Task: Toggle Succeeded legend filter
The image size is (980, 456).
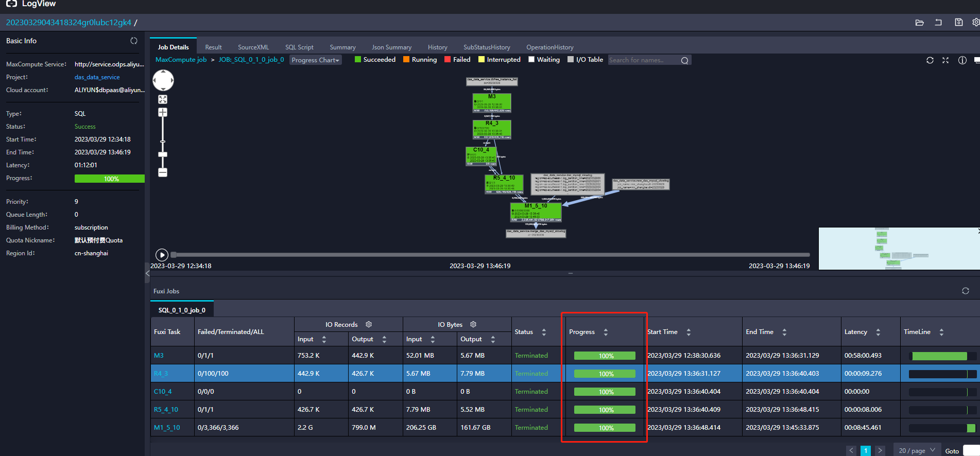Action: 375,60
